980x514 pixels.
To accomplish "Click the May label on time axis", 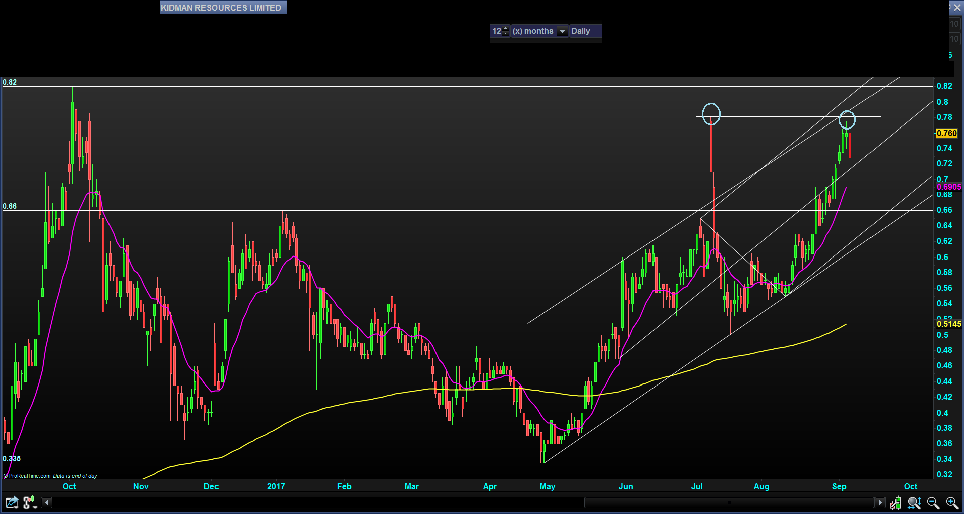I will click(x=548, y=486).
